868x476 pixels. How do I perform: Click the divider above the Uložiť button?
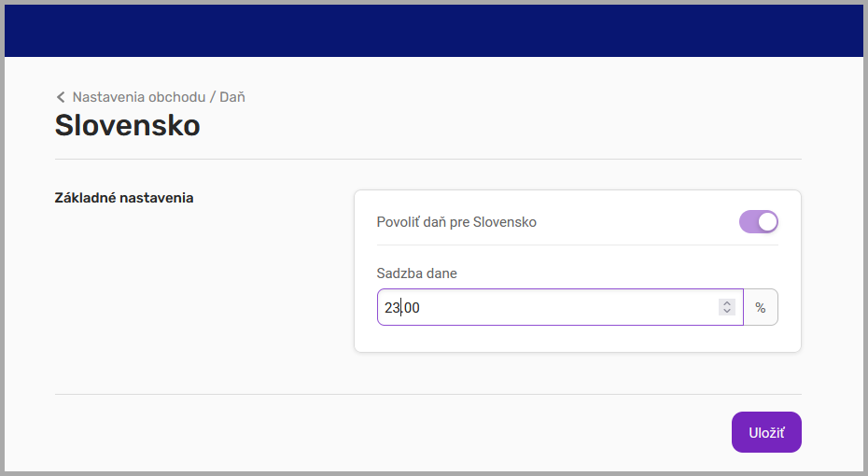(427, 394)
